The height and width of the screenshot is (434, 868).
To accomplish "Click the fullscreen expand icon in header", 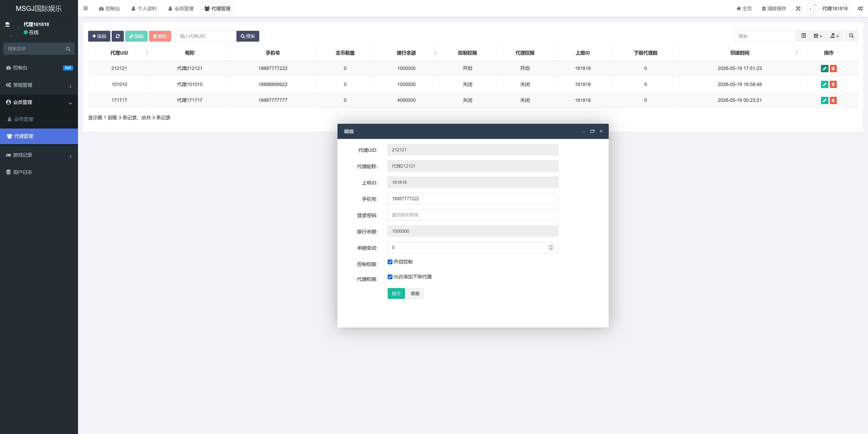I will (798, 8).
